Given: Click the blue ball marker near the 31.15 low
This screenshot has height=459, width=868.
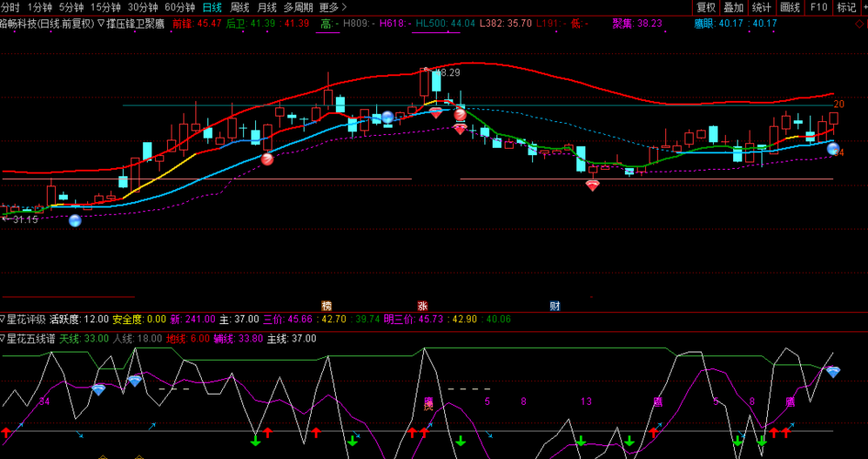Looking at the screenshot, I should coord(74,221).
